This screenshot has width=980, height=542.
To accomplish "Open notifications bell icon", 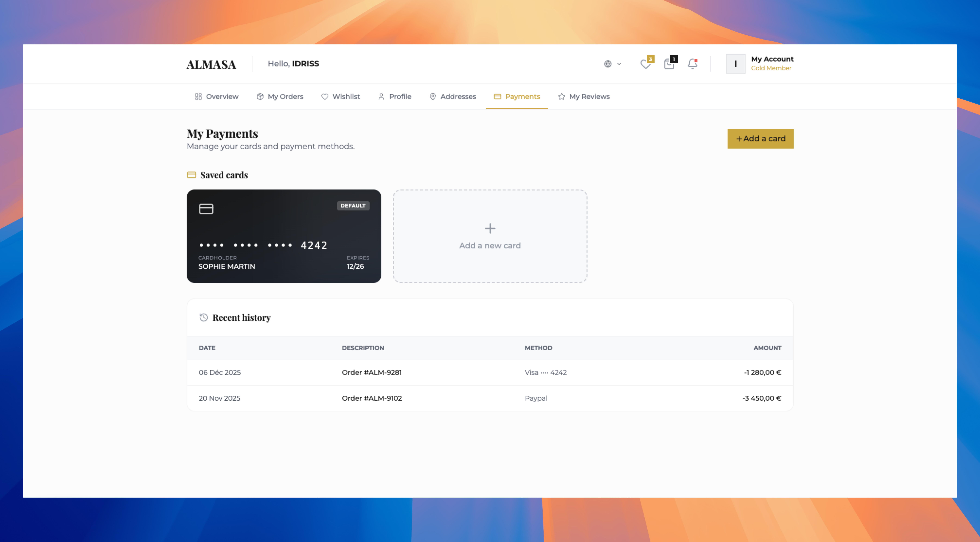I will coord(692,64).
